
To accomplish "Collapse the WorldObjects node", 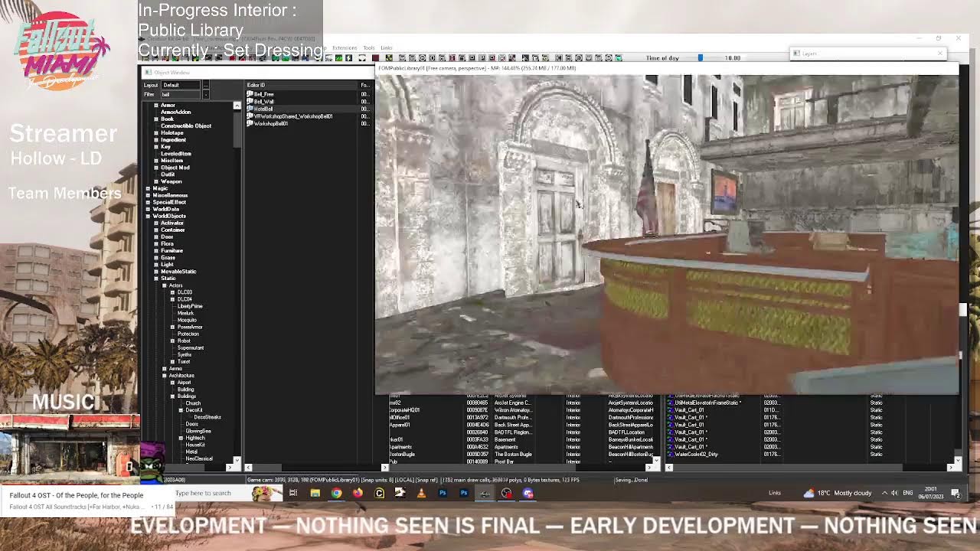I will pos(148,216).
